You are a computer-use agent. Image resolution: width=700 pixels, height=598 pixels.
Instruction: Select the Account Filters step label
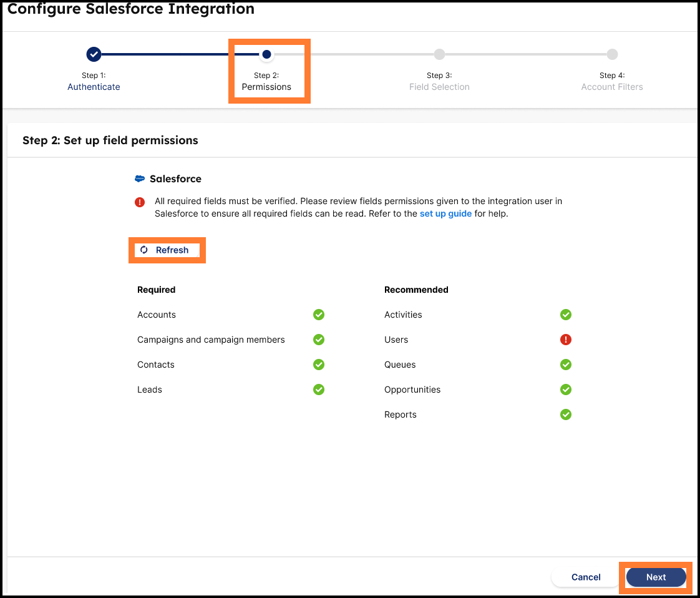(x=612, y=87)
